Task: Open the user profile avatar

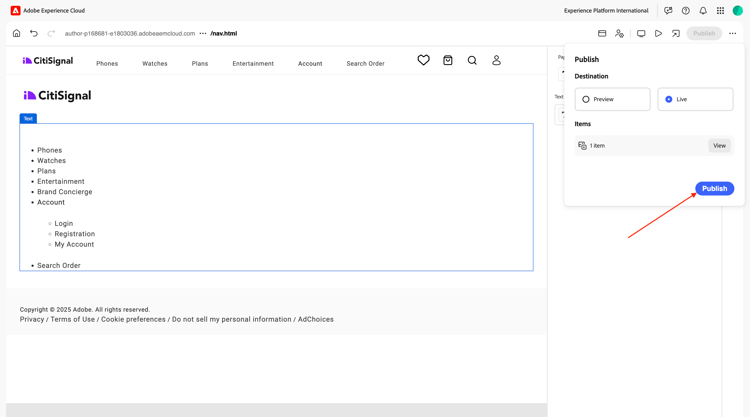Action: (738, 11)
